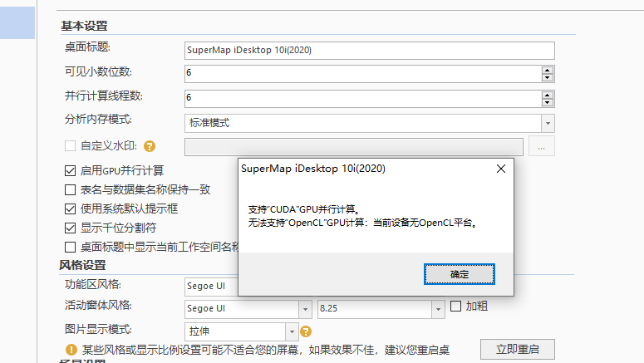Screen dimensions: 644x363
Task: Click the 确定 button in the dialog
Action: (x=460, y=274)
